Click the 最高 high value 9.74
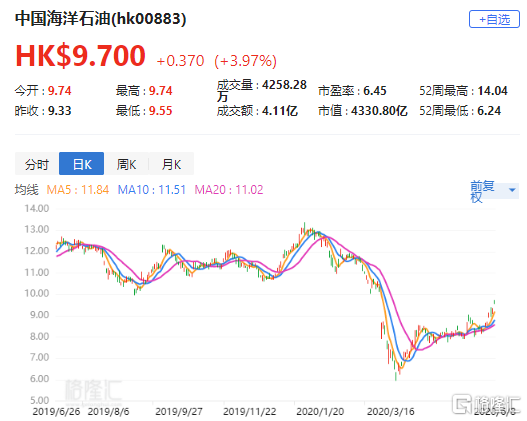This screenshot has width=527, height=421. [x=161, y=91]
